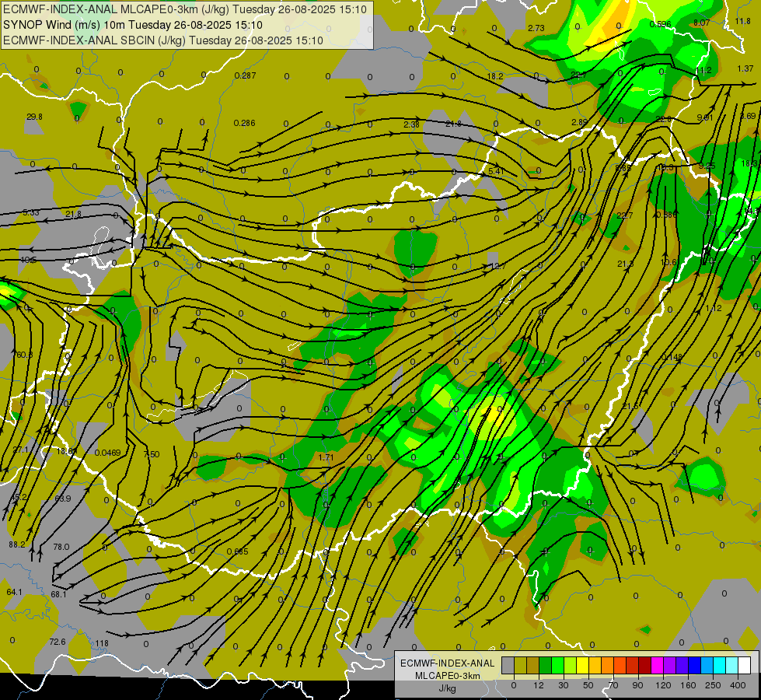
Task: Select the magenta legend color swatch
Action: coord(657,665)
